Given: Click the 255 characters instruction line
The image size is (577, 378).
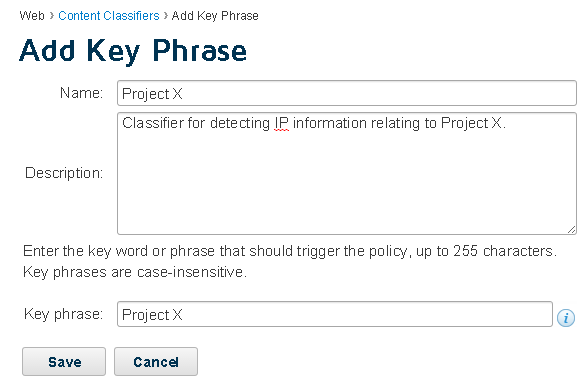Looking at the screenshot, I should (x=290, y=251).
